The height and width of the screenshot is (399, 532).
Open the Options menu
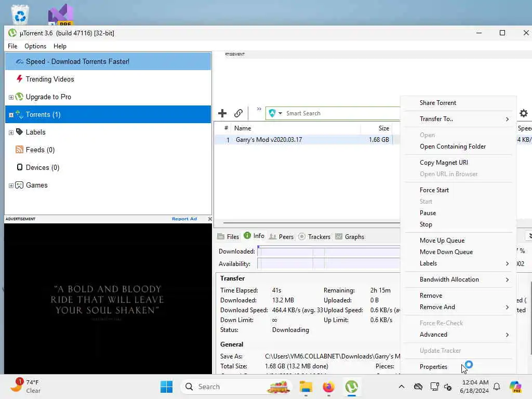(35, 46)
